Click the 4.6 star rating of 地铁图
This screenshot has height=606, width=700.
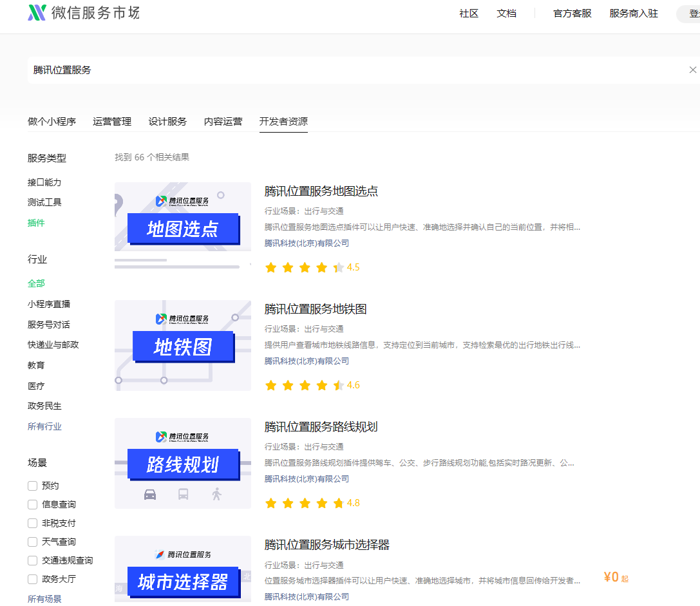coord(312,385)
